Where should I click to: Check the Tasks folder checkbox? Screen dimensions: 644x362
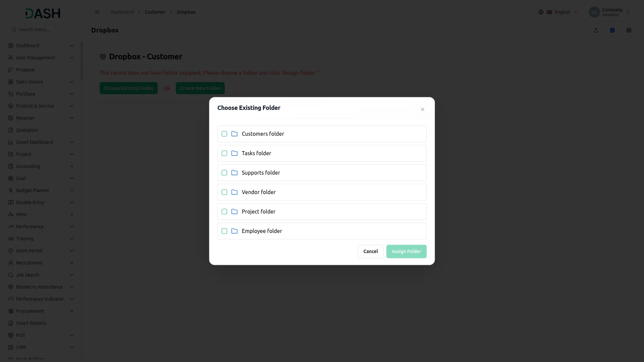[224, 153]
